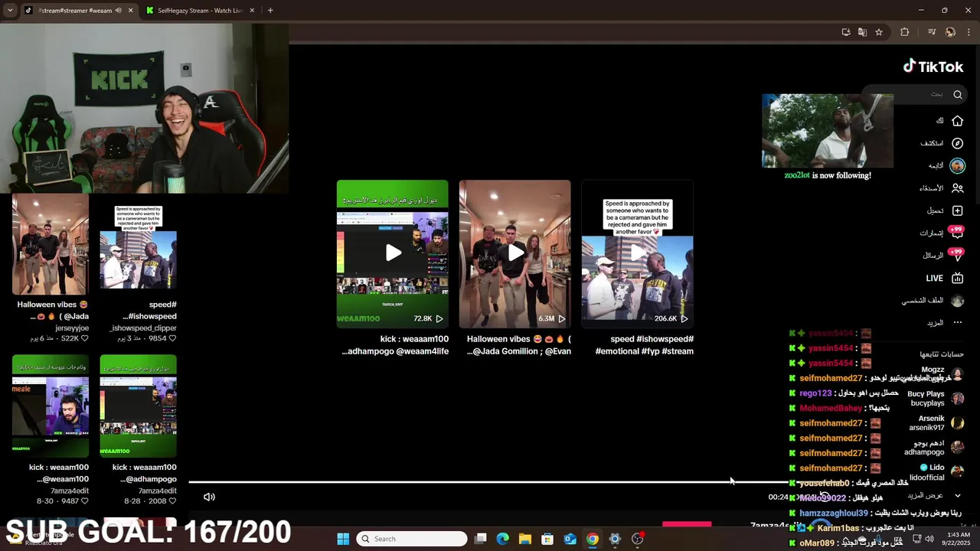Mute the TikTok tab audio icon

[118, 11]
